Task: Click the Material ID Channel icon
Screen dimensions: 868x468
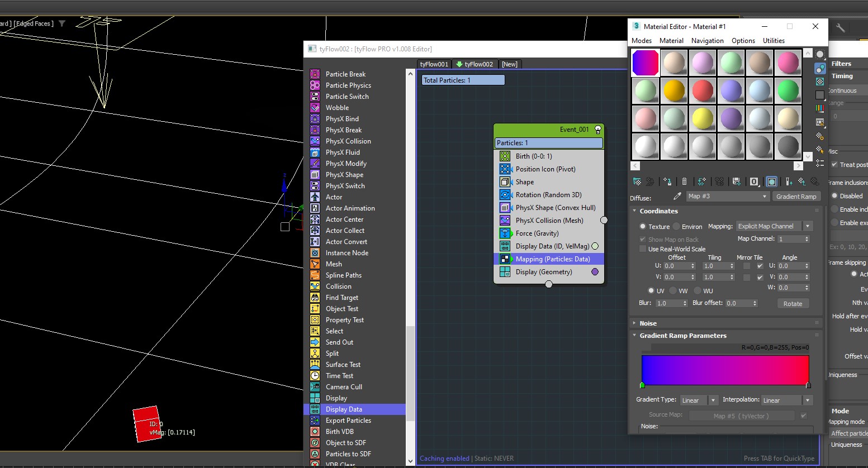Action: click(x=754, y=182)
